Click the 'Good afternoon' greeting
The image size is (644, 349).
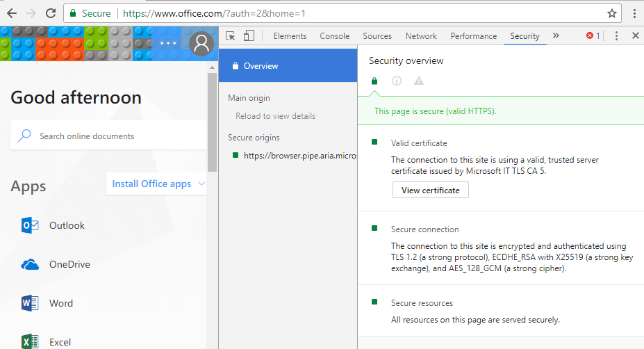pos(76,97)
